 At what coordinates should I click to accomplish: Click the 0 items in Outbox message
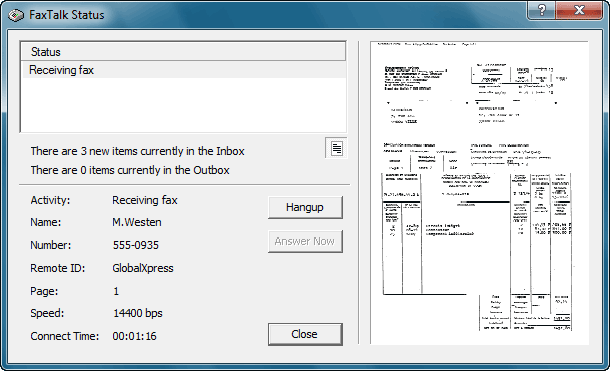130,170
